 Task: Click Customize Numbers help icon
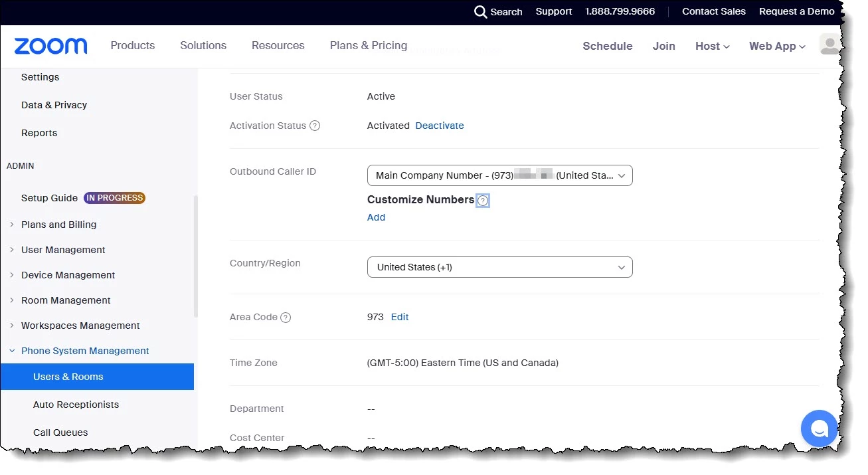point(483,201)
